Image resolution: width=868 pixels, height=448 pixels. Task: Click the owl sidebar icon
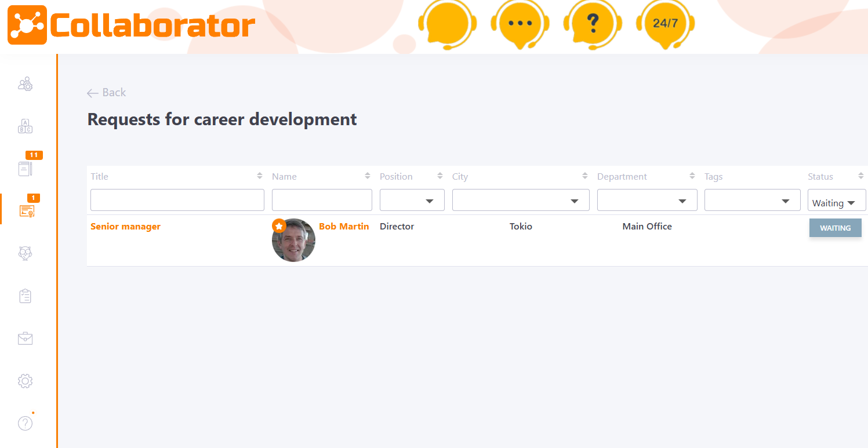click(25, 253)
